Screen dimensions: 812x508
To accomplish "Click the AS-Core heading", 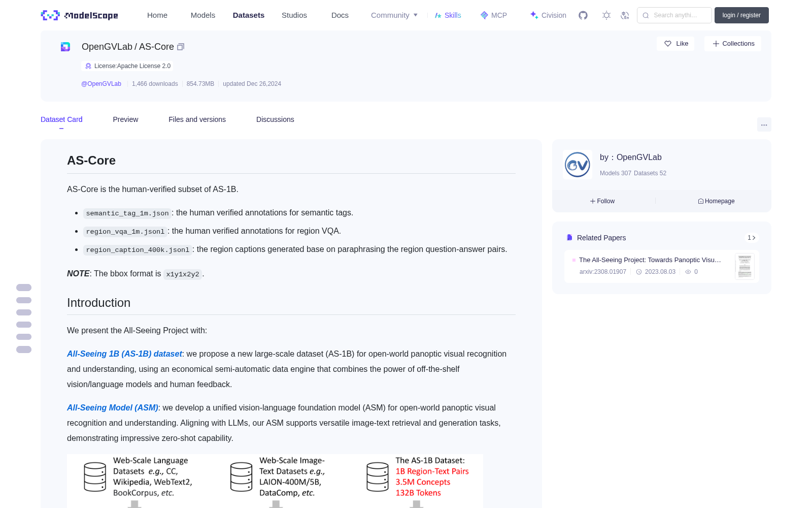I will tap(91, 161).
